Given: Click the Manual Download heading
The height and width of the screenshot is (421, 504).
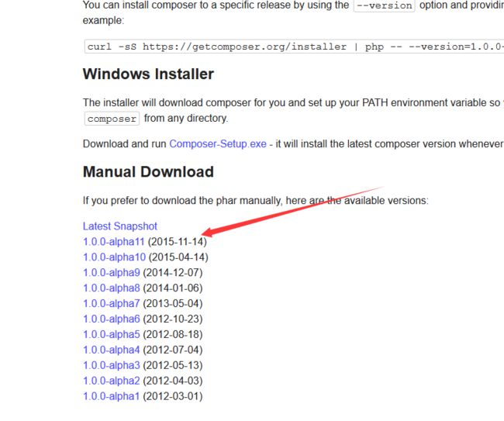Looking at the screenshot, I should 148,172.
